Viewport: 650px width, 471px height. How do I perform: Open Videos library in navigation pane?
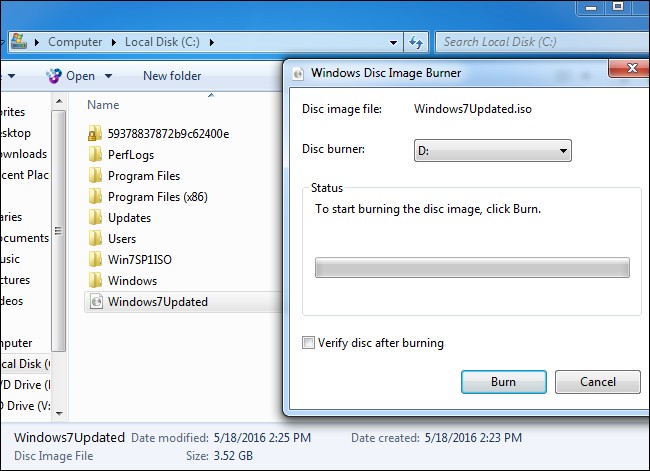12,301
